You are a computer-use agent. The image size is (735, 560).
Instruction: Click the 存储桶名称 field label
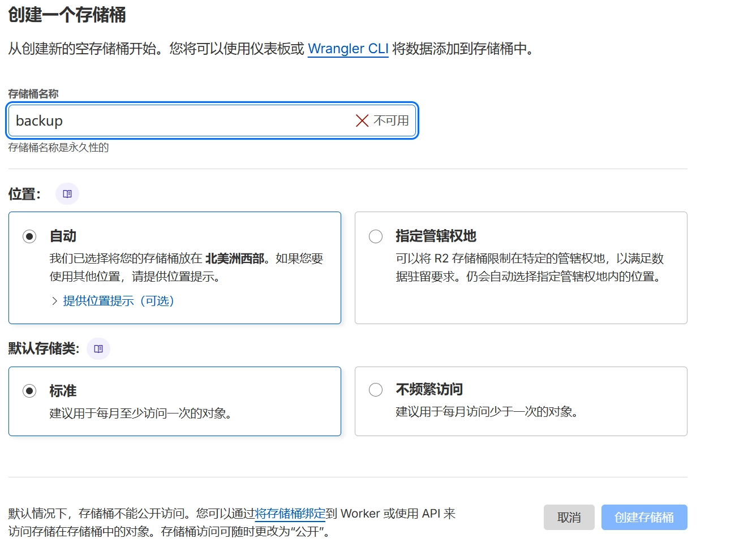33,94
